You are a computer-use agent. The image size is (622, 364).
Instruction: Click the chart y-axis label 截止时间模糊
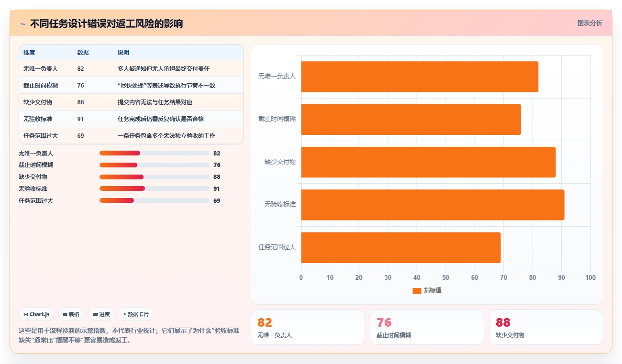click(277, 119)
